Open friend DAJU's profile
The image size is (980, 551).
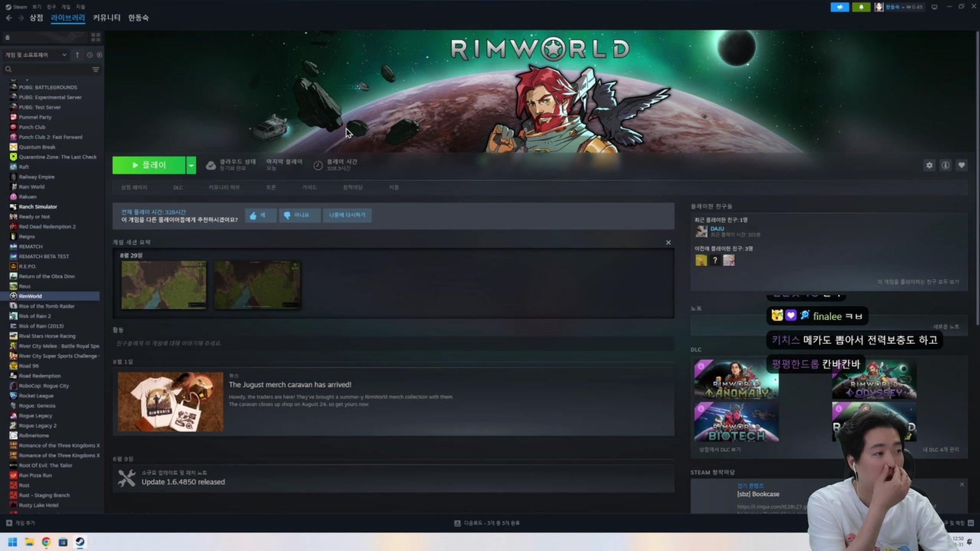coord(717,229)
